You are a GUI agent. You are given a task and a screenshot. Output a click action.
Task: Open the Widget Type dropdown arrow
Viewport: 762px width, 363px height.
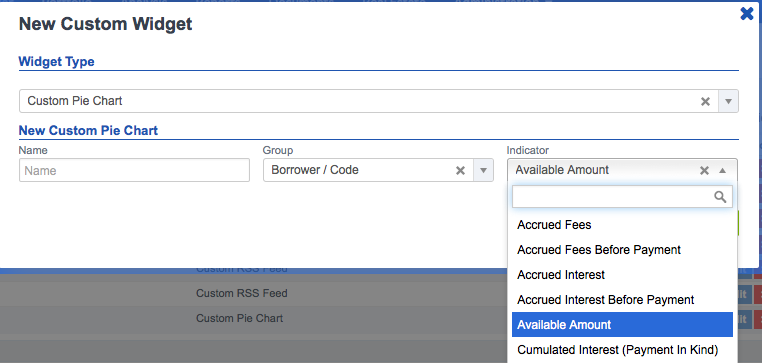pyautogui.click(x=728, y=101)
